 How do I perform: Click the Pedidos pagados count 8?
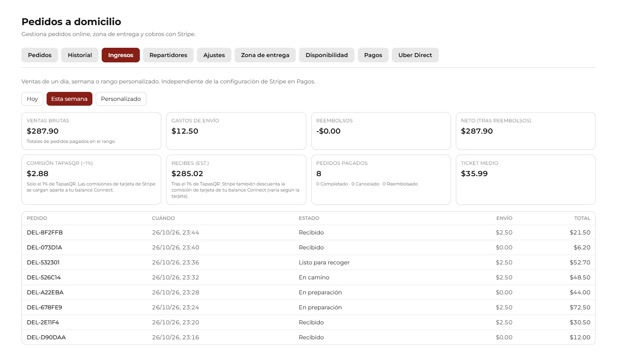[x=319, y=174]
